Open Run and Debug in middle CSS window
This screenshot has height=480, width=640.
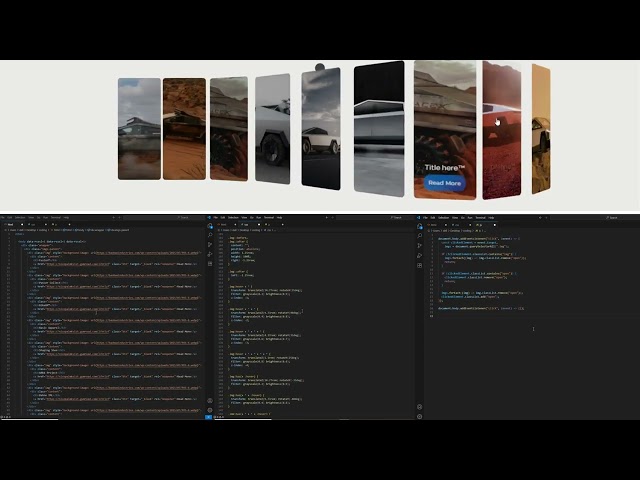tap(210, 254)
